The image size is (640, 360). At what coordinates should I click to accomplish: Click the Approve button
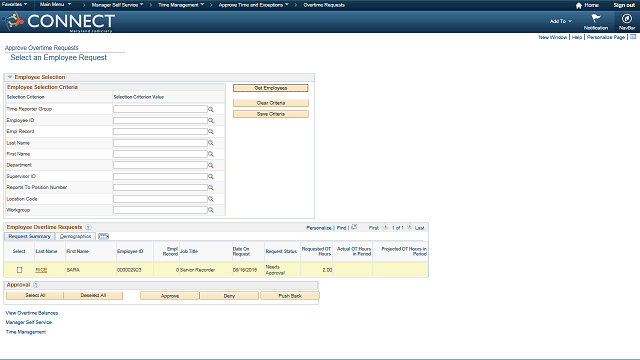(170, 296)
